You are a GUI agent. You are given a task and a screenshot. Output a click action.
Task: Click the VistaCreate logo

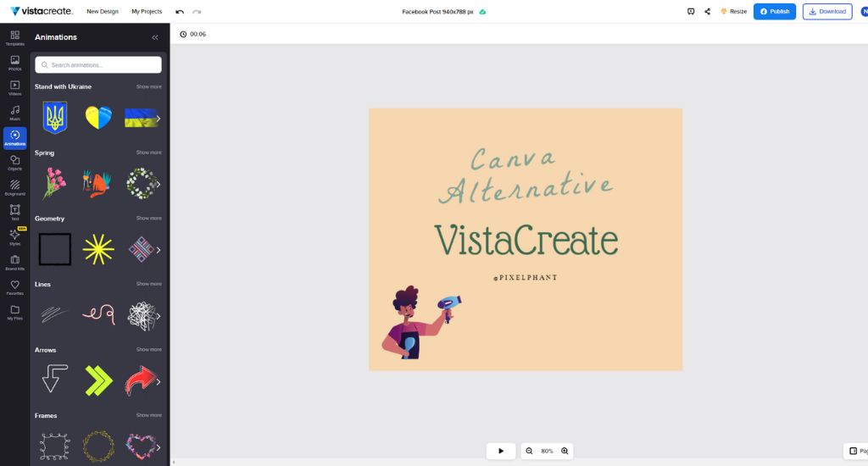[x=42, y=11]
